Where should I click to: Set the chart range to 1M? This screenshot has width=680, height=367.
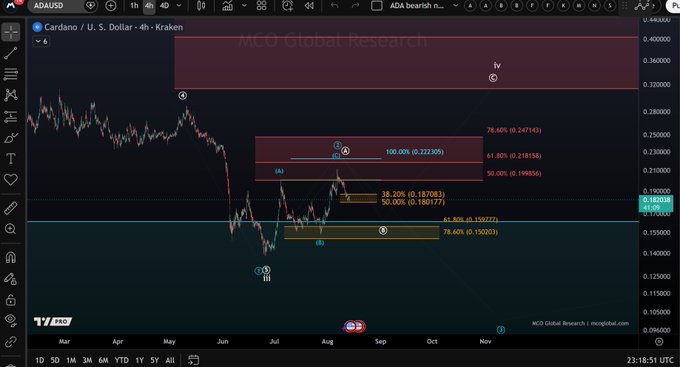coord(71,360)
